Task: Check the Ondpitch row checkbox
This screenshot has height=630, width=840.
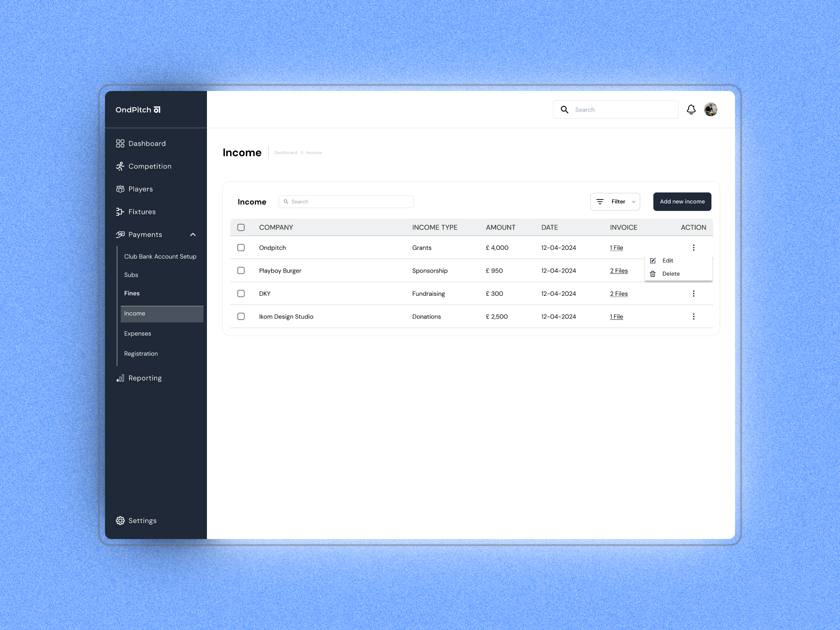Action: pos(241,248)
